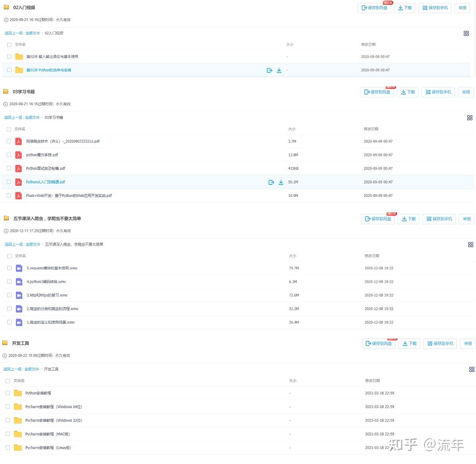The height and width of the screenshot is (464, 476).
Task: Open file name Flask+Web开发：基于Python的Web应用开发实战.pdf
Action: click(x=69, y=196)
